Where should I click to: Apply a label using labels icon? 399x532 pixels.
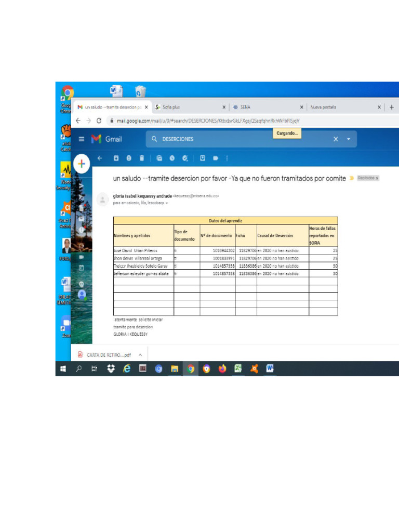click(215, 158)
